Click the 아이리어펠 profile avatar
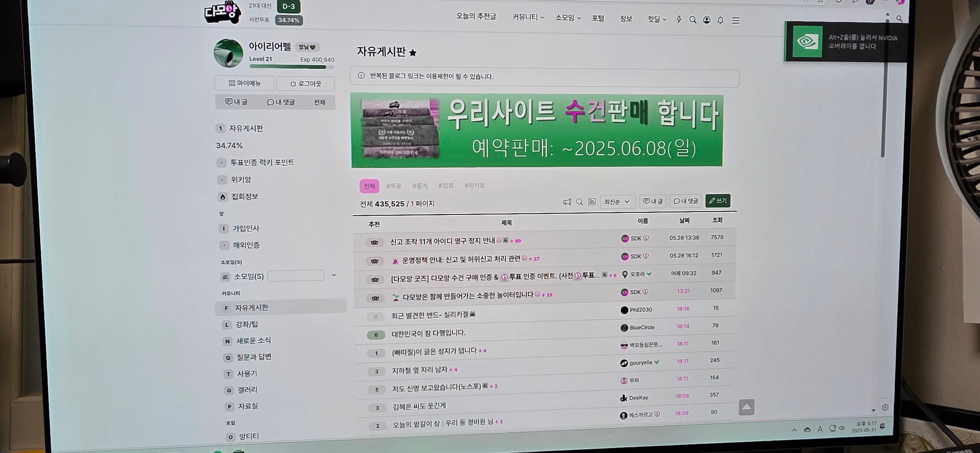980x453 pixels. click(228, 53)
